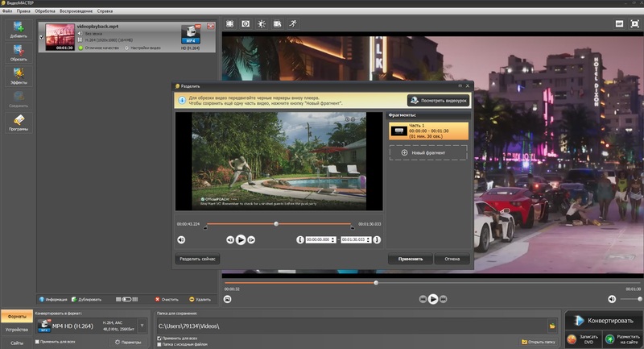Uncheck Применить для всех under save folder
The image size is (644, 349).
pos(159,339)
